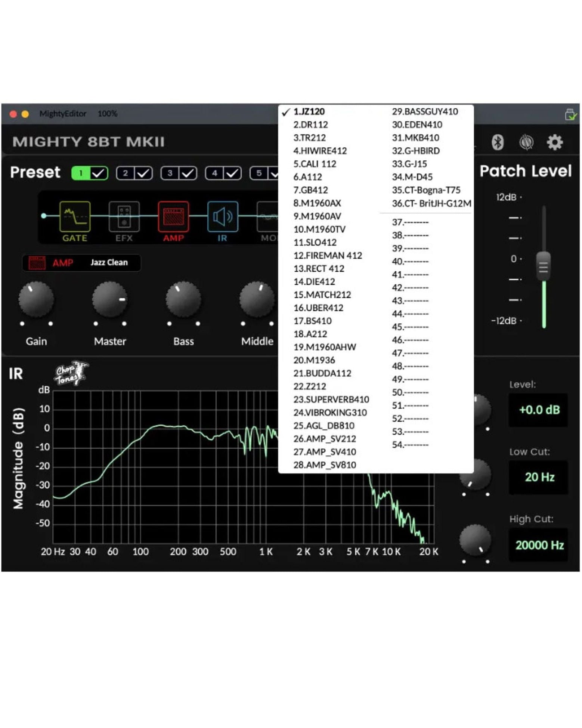Click the yellow minimize window button
Viewport: 582px width, 728px height.
pyautogui.click(x=25, y=114)
